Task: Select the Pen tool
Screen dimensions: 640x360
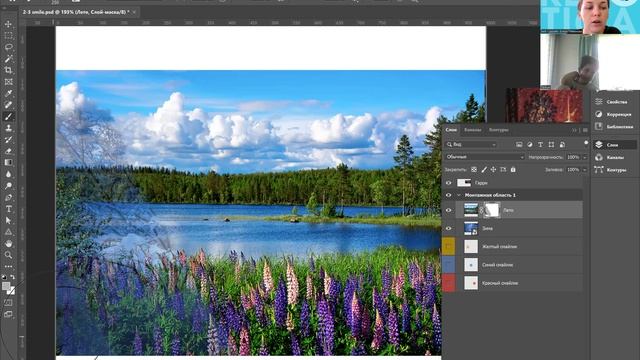Action: click(x=8, y=198)
